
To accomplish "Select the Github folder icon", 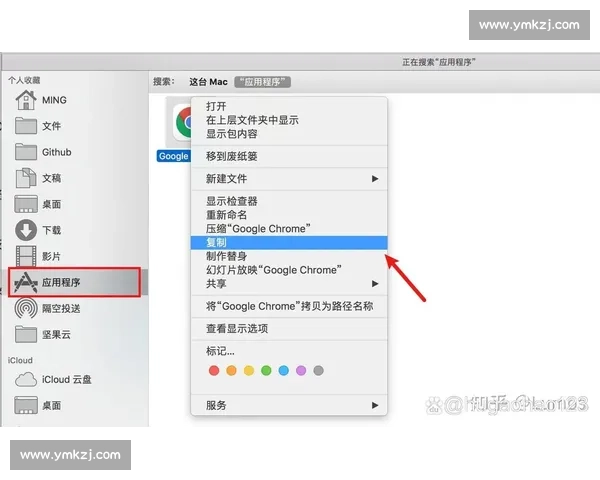I will (x=26, y=152).
